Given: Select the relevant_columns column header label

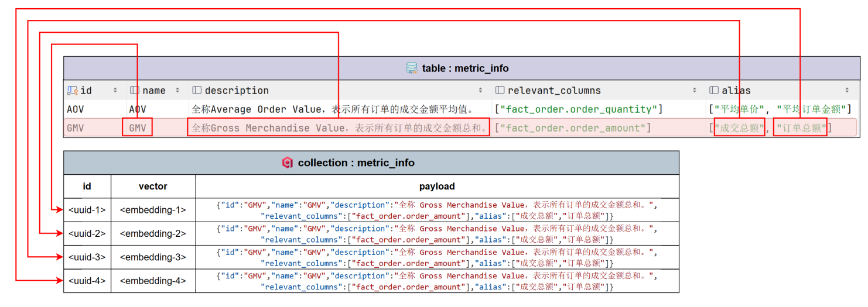Looking at the screenshot, I should click(554, 91).
